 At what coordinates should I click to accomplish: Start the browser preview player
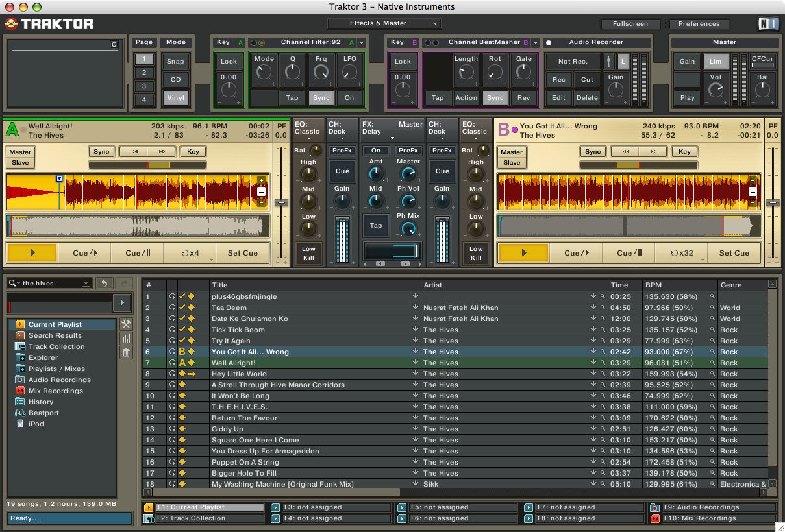(122, 303)
